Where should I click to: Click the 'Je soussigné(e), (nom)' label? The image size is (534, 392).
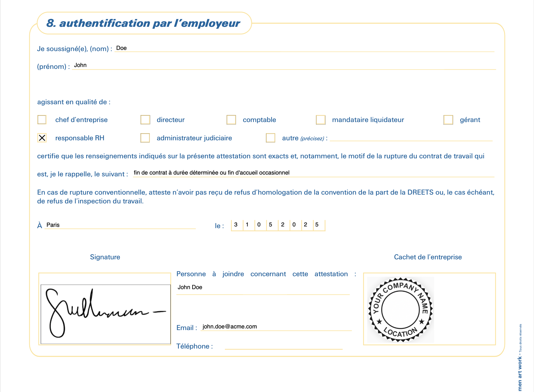(75, 49)
